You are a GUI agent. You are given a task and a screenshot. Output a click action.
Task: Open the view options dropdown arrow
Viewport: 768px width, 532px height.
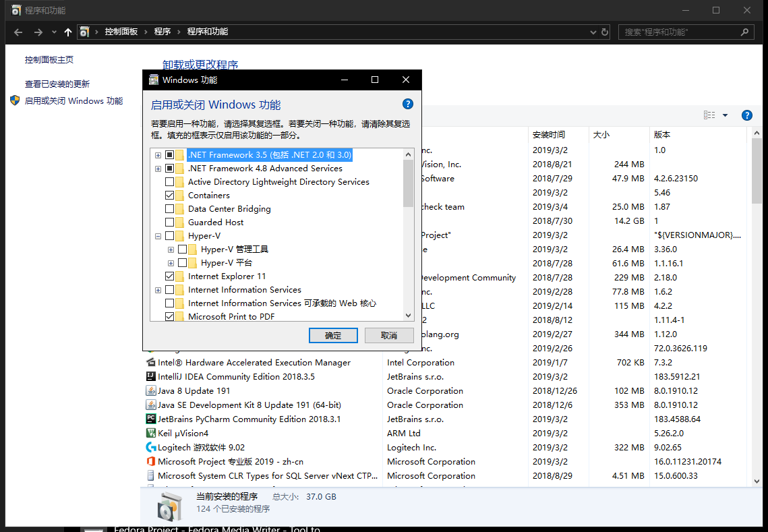[x=725, y=115]
